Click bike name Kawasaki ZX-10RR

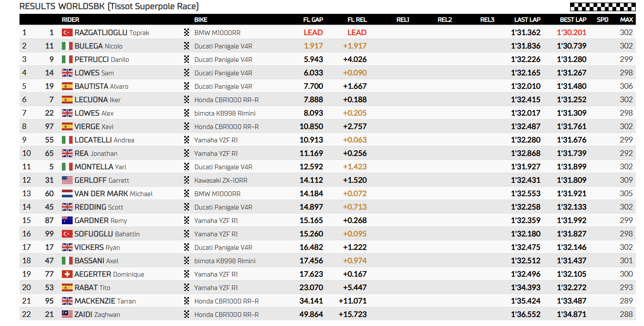pyautogui.click(x=221, y=180)
